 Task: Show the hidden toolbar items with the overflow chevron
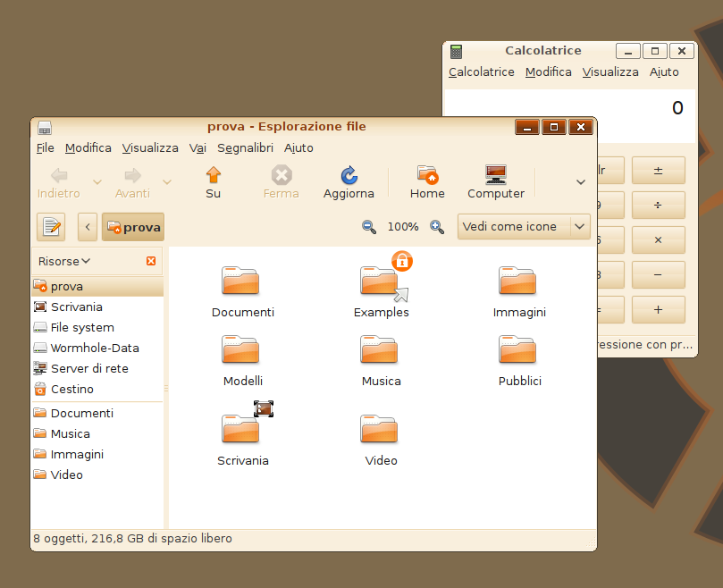581,181
